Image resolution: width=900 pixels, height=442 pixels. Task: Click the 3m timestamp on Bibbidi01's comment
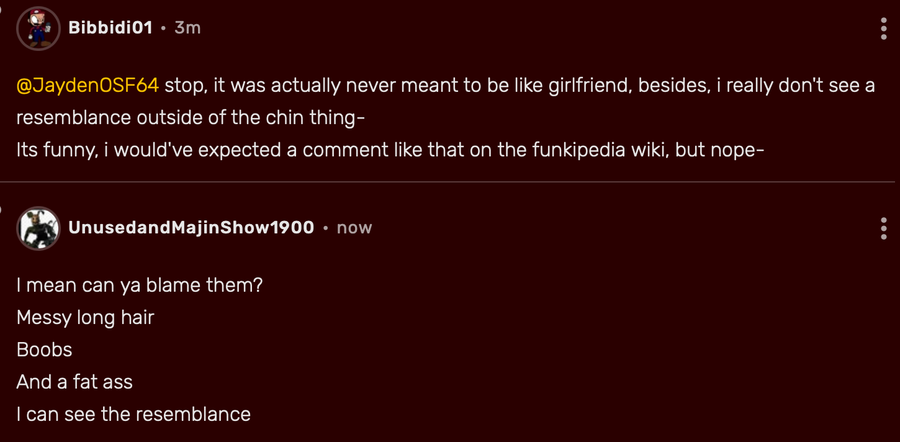click(188, 28)
